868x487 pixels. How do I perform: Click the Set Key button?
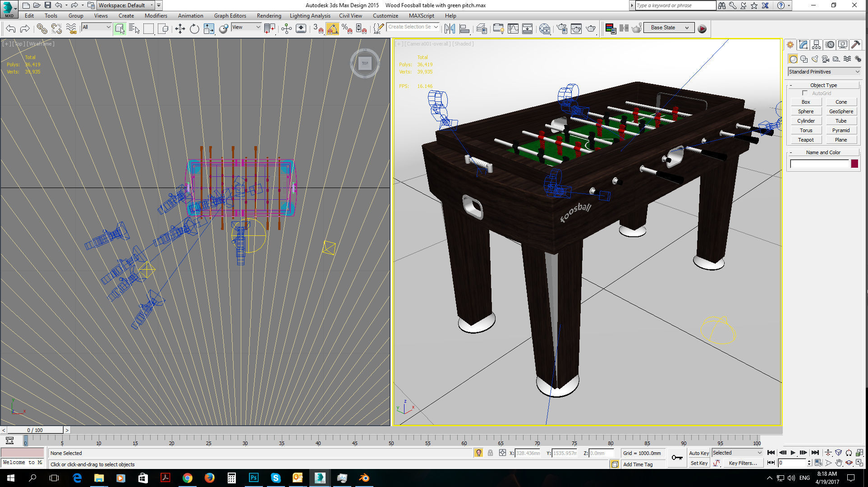tap(699, 463)
